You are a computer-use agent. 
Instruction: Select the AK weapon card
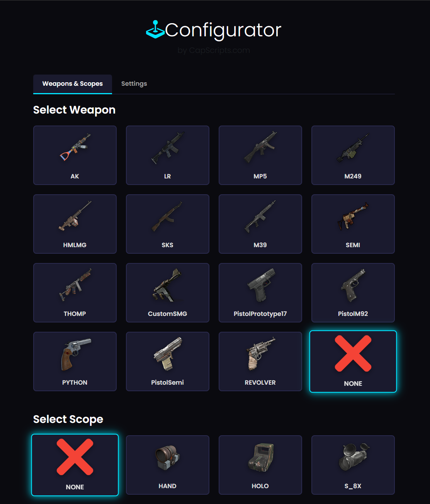[75, 155]
